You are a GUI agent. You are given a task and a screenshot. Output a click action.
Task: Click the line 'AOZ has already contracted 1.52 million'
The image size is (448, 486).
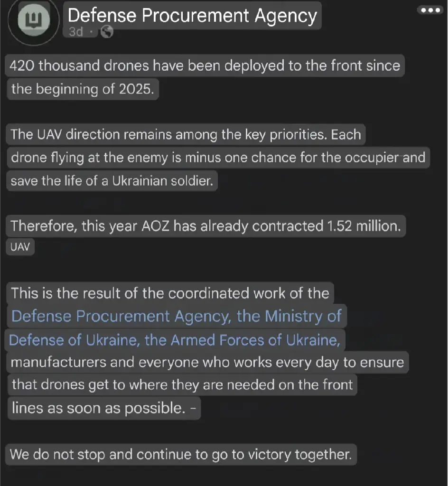click(205, 226)
